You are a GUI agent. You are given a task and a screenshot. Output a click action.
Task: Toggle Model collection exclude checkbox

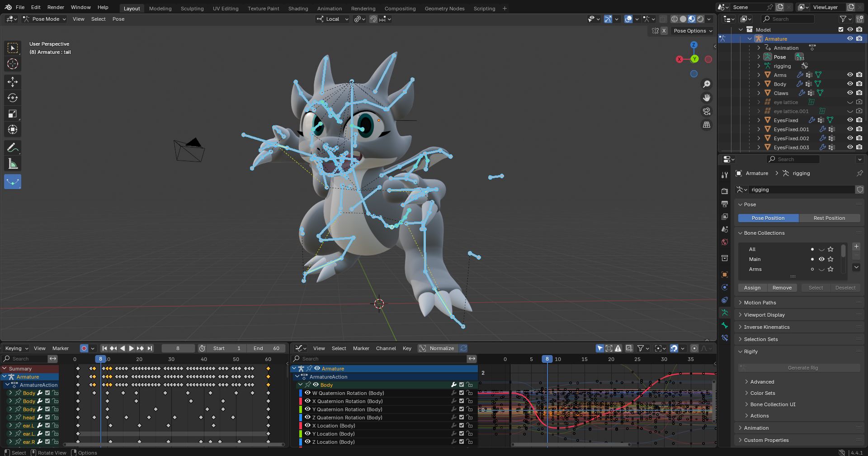(x=841, y=30)
